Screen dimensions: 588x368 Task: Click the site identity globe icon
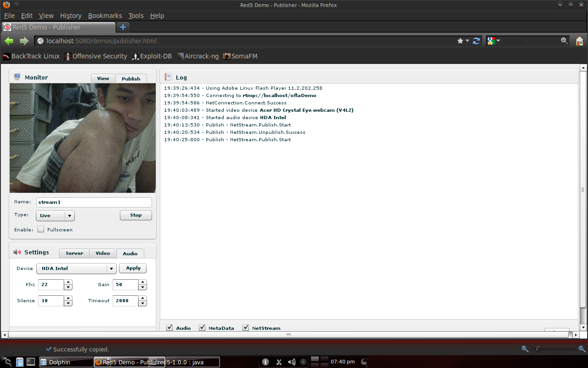click(x=40, y=41)
